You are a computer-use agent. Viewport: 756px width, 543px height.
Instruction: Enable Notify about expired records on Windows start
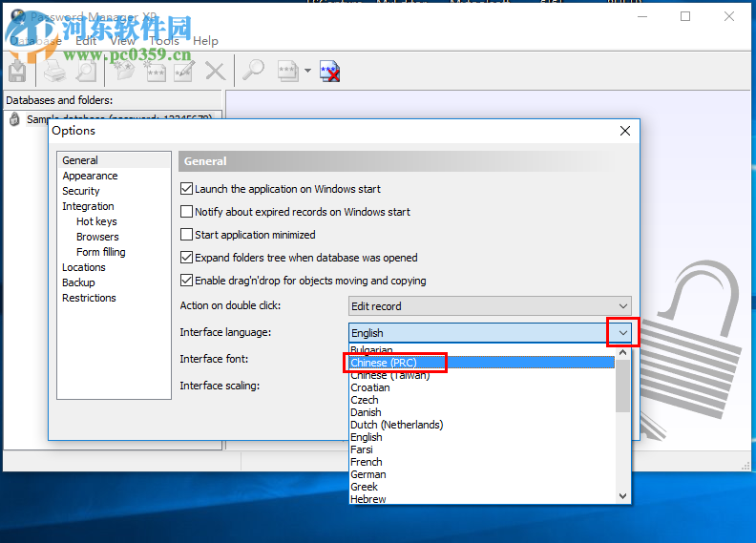point(186,212)
